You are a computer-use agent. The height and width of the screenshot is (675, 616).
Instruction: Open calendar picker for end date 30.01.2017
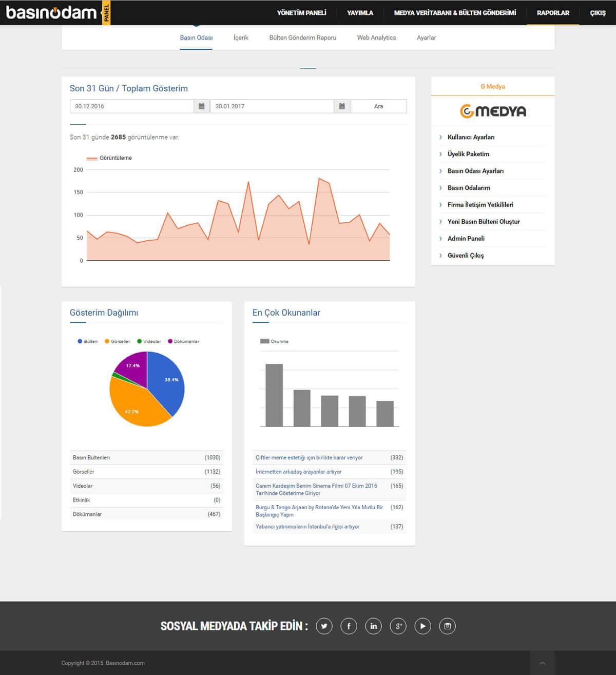click(342, 106)
